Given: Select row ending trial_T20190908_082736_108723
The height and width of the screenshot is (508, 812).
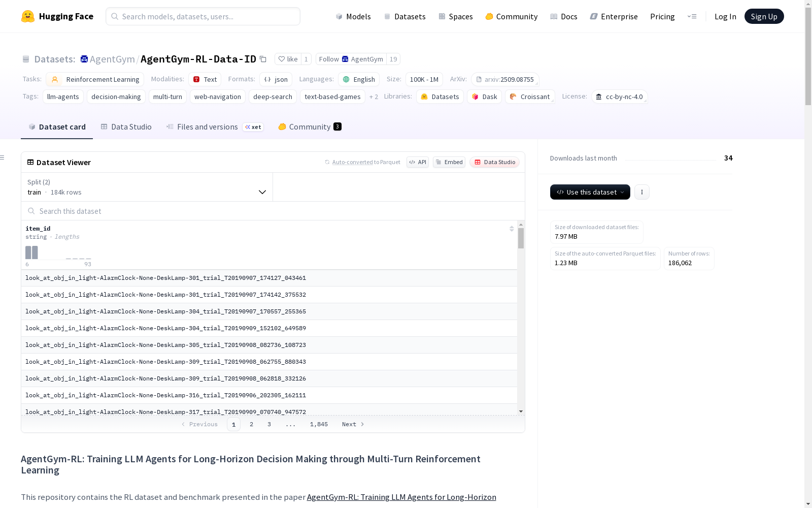Looking at the screenshot, I should coord(269,345).
